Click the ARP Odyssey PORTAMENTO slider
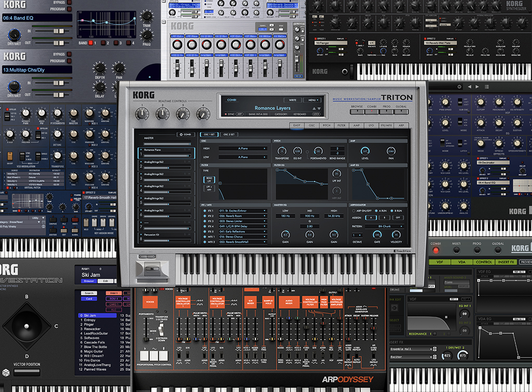The image size is (532, 392). (146, 329)
